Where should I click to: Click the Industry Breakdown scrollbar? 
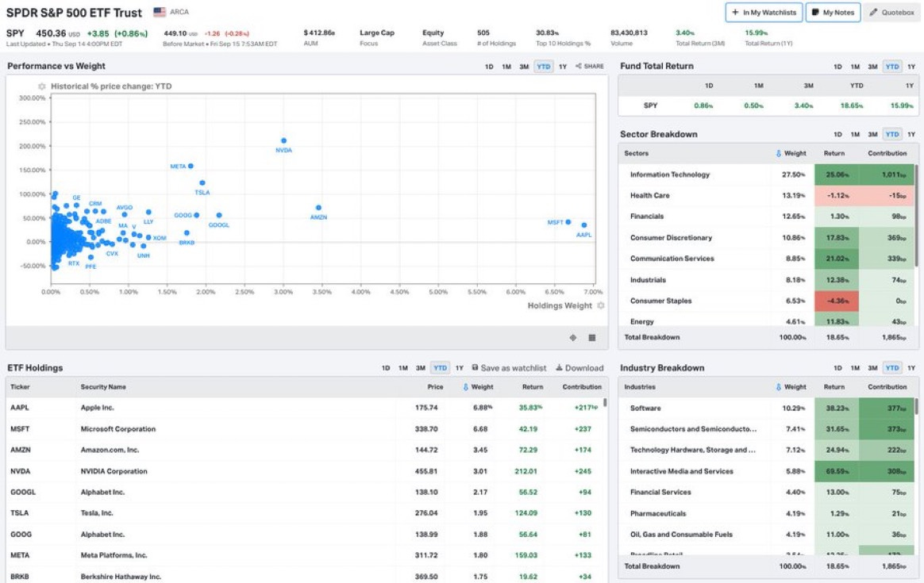point(916,406)
